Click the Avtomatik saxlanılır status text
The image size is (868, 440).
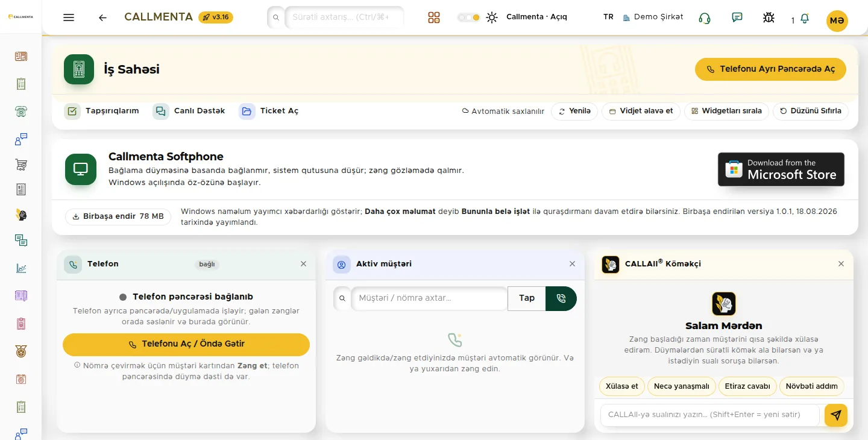click(x=503, y=112)
